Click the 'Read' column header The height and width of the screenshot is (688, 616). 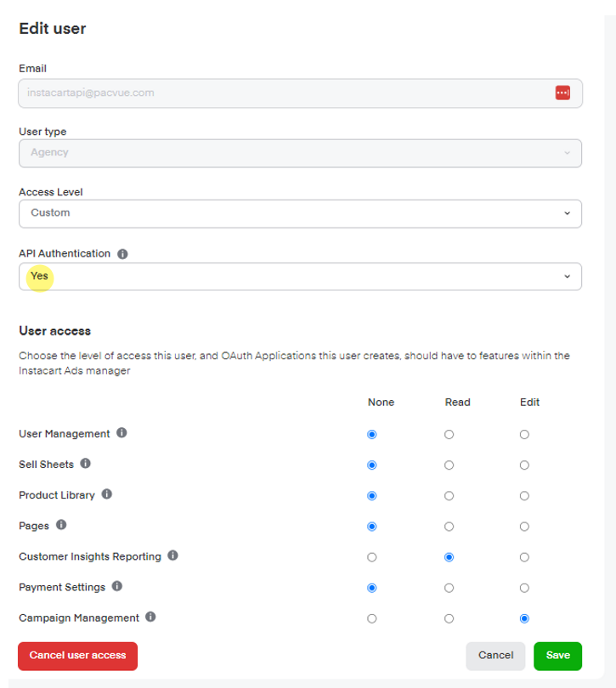point(457,403)
